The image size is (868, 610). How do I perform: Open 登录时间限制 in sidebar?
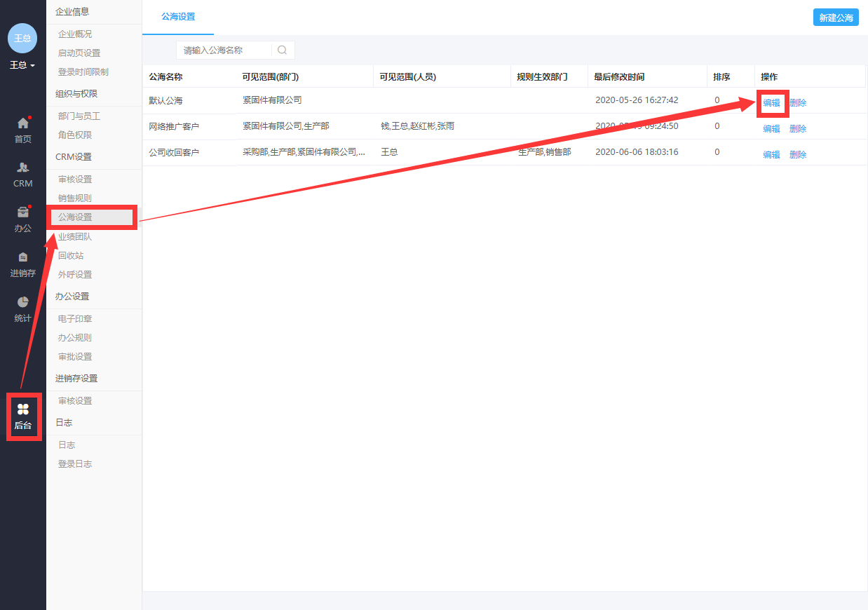click(x=83, y=72)
